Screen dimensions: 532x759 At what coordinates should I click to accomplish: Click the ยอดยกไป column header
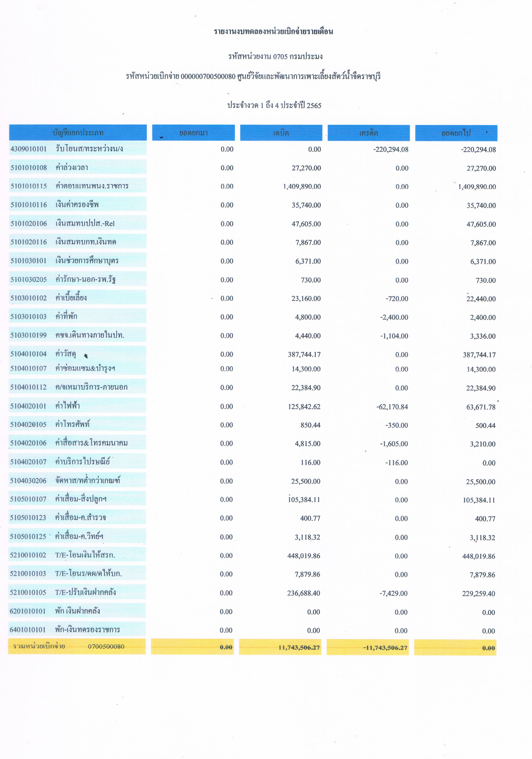pyautogui.click(x=456, y=133)
